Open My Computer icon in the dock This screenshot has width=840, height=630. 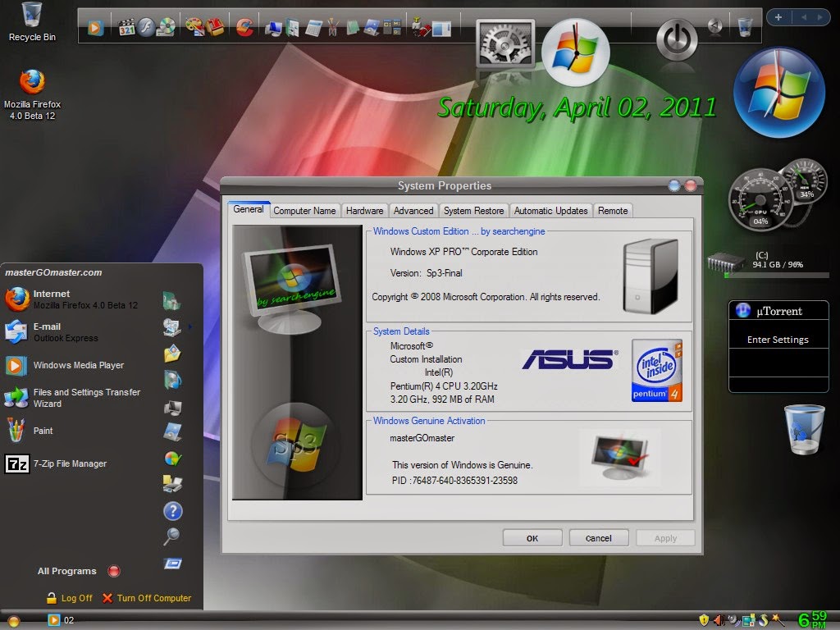click(273, 29)
